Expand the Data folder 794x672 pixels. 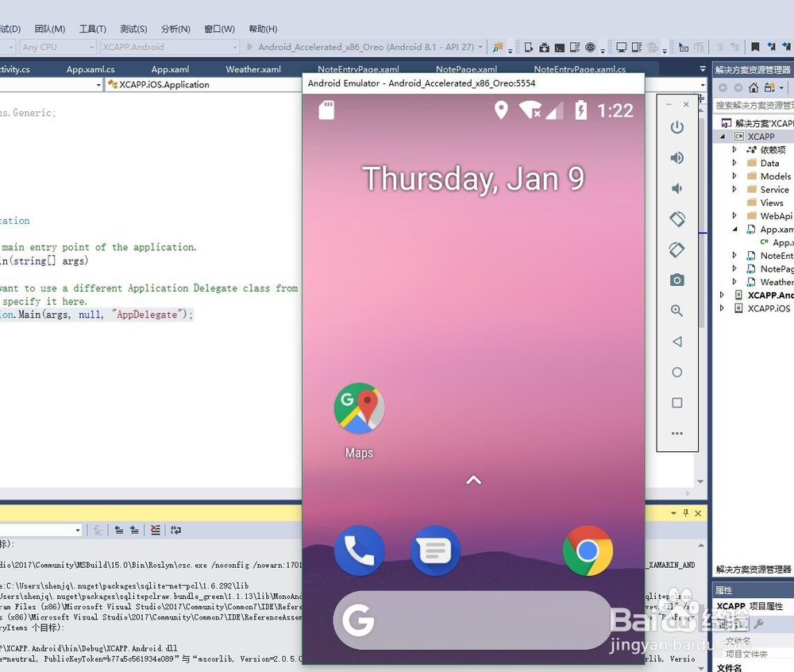(734, 163)
